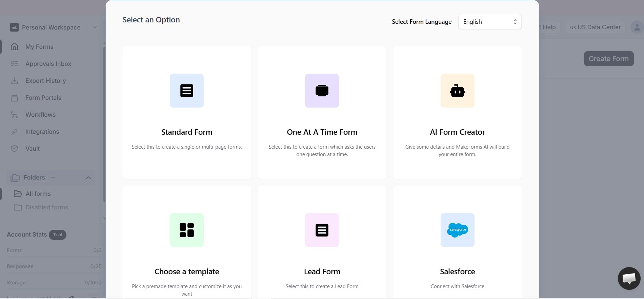Click the US Data Center button
The width and height of the screenshot is (644, 299).
(x=595, y=27)
